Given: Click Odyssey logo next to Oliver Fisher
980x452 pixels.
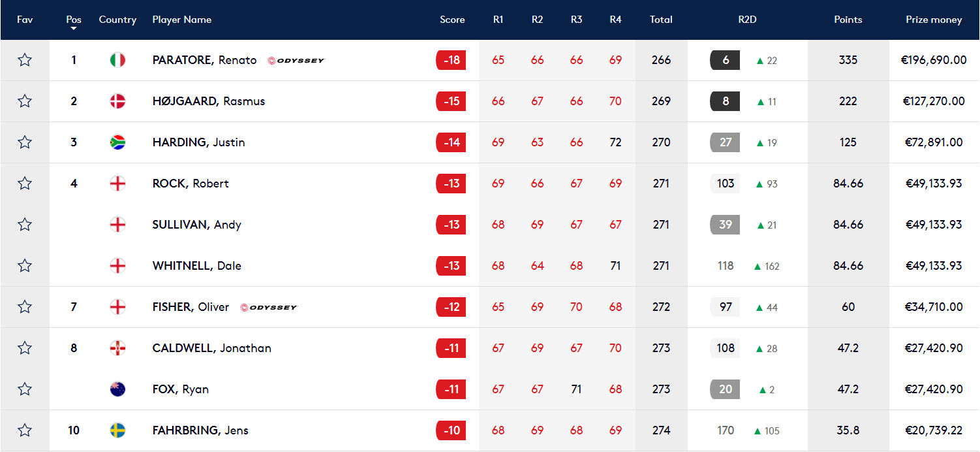Looking at the screenshot, I should point(268,308).
